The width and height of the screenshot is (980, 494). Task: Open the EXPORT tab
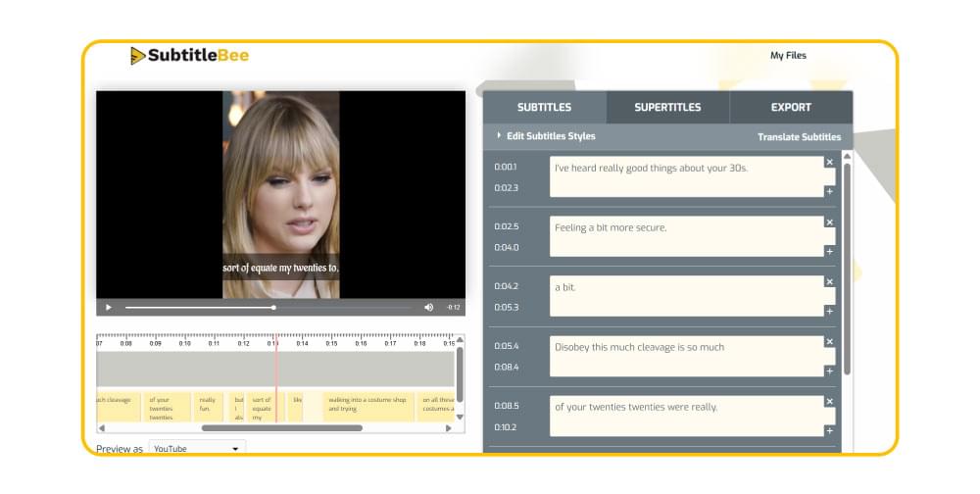click(791, 108)
